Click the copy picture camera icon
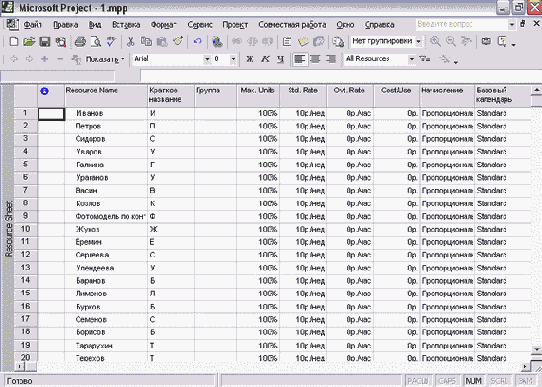 coord(486,42)
